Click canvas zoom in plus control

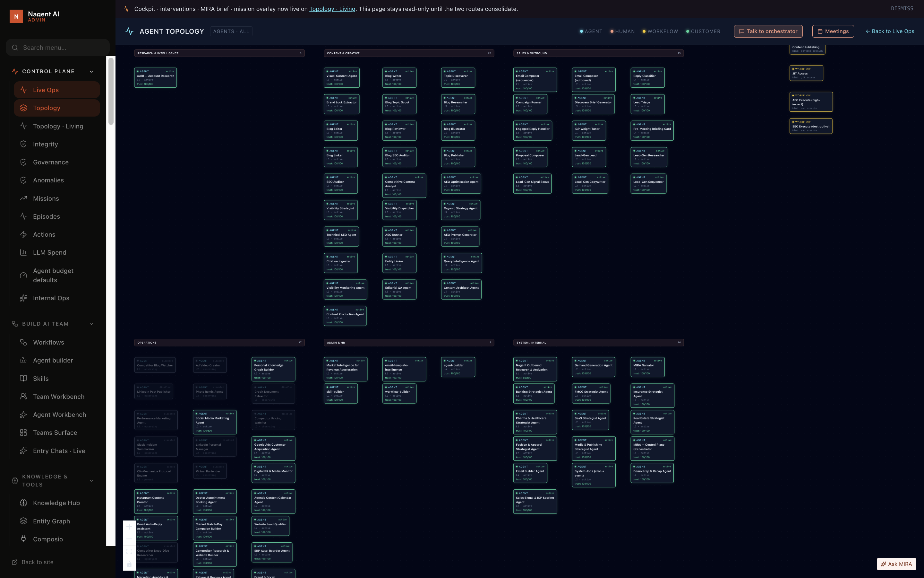click(129, 527)
